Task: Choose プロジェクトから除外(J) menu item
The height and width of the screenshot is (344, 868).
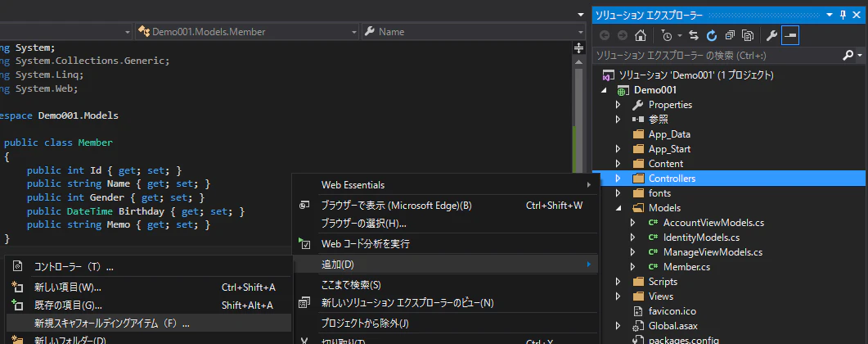Action: 446,323
